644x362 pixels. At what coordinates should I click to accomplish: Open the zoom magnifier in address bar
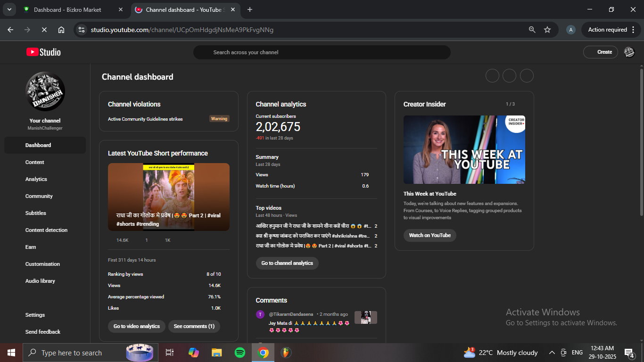pyautogui.click(x=532, y=30)
